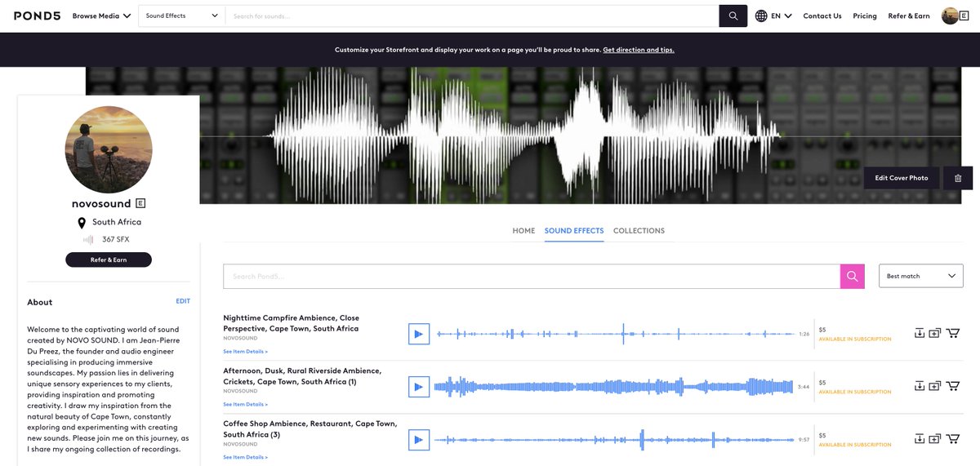Click the globe language icon
This screenshot has width=980, height=466.
(x=761, y=16)
